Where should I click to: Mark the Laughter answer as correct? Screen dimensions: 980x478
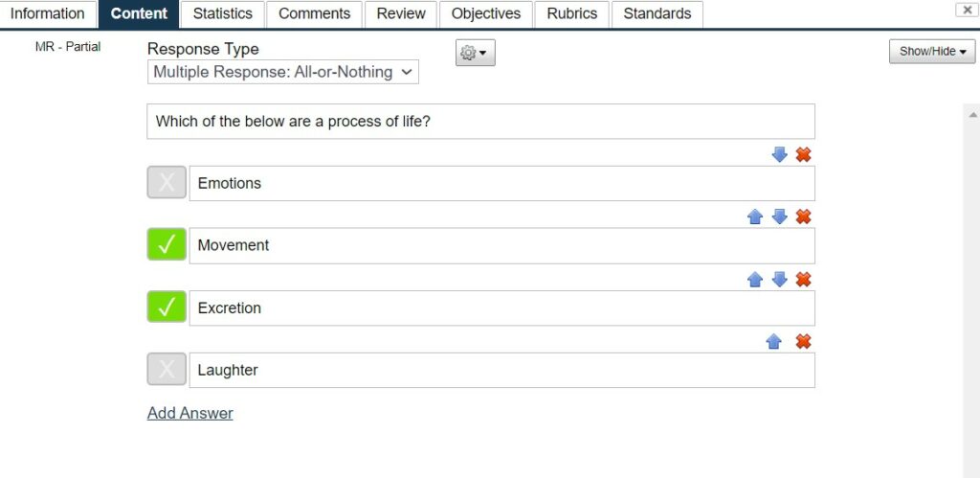click(167, 369)
